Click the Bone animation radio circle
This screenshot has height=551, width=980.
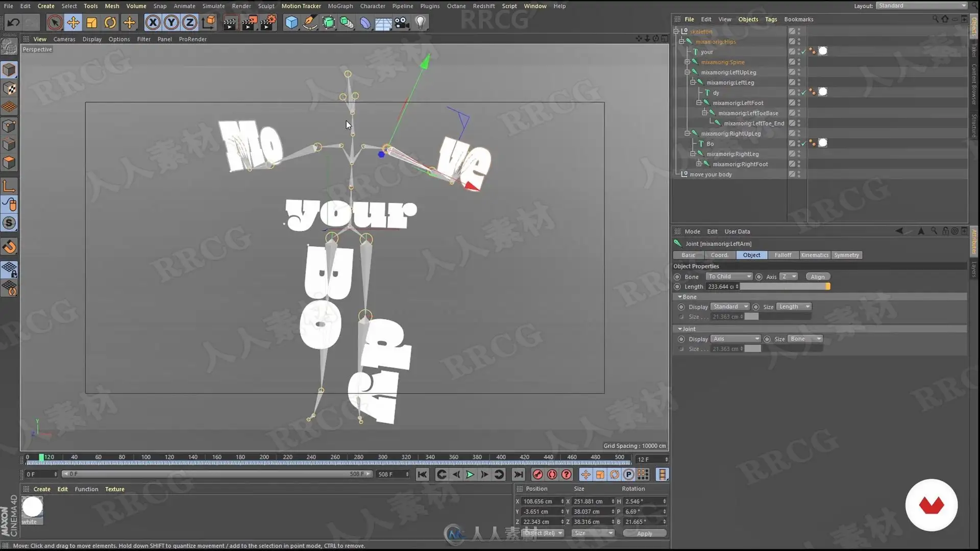(677, 277)
